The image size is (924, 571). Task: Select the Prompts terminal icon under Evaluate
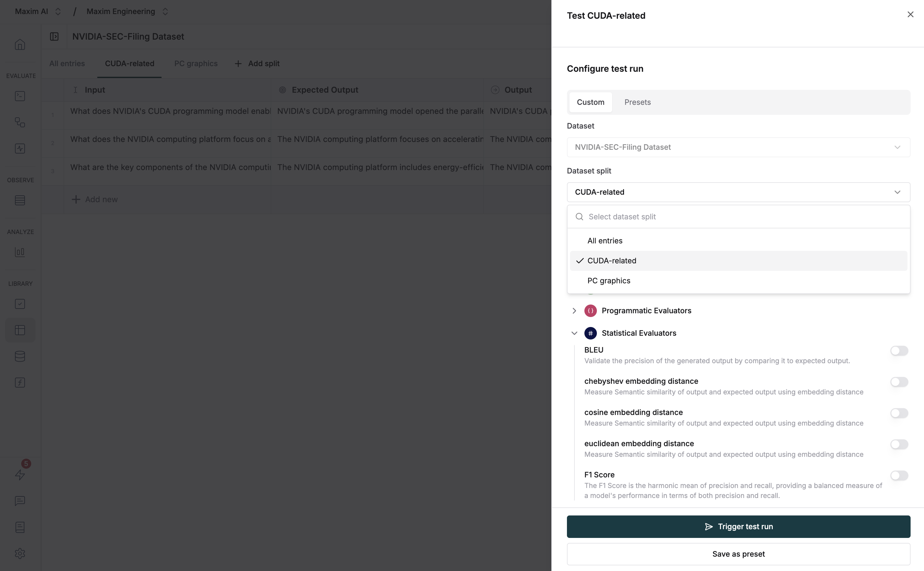pyautogui.click(x=20, y=96)
